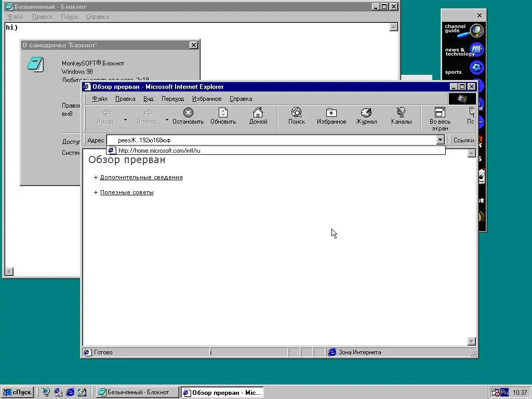Click the task scheduler tray icon
This screenshot has width=532, height=399.
495,392
